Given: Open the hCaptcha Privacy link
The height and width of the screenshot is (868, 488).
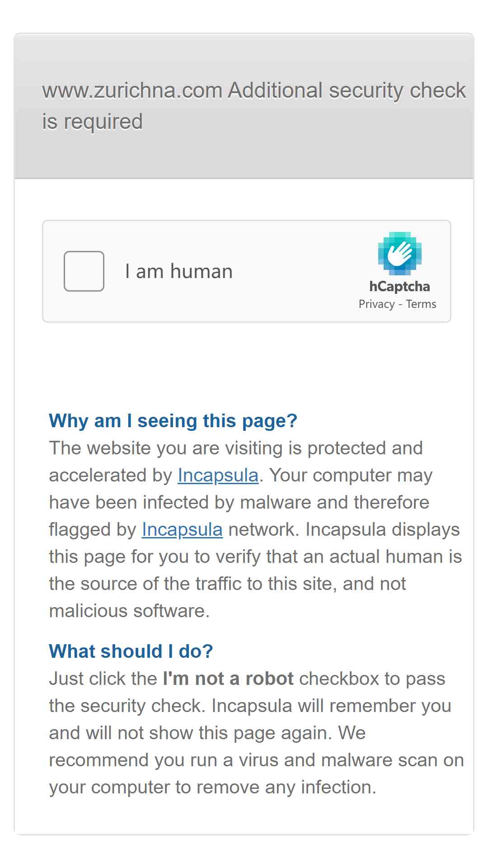Looking at the screenshot, I should pos(376,304).
